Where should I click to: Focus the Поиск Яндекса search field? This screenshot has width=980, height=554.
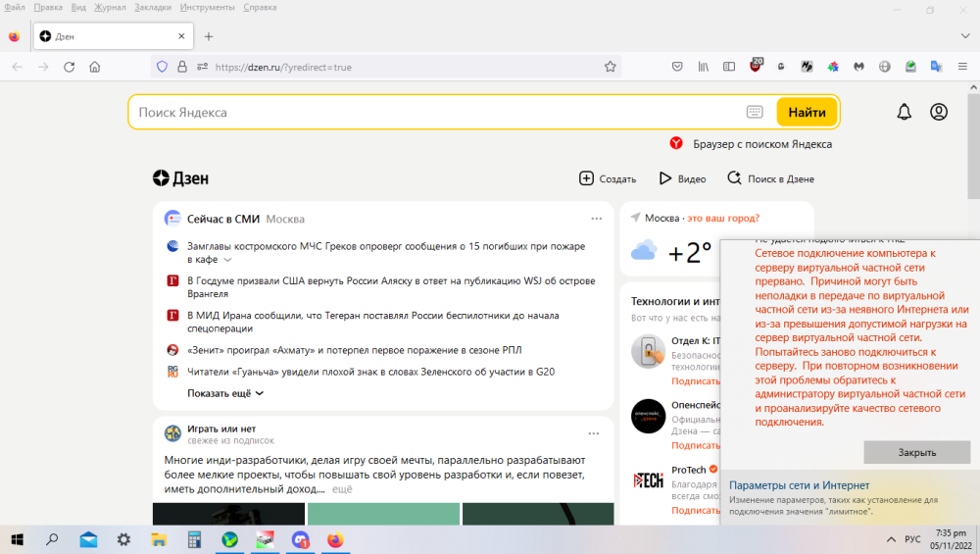tap(437, 112)
